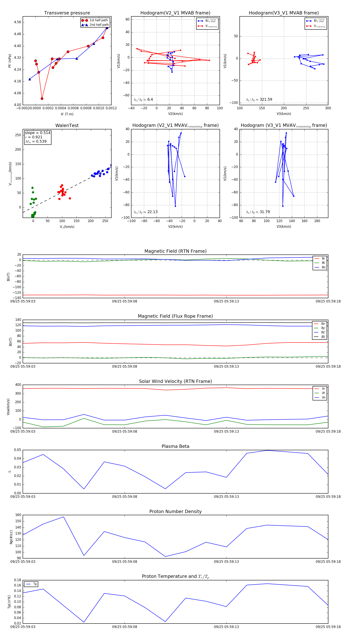Click the lowest red point in Transverse pressure
351x644 pixels.
(42, 99)
